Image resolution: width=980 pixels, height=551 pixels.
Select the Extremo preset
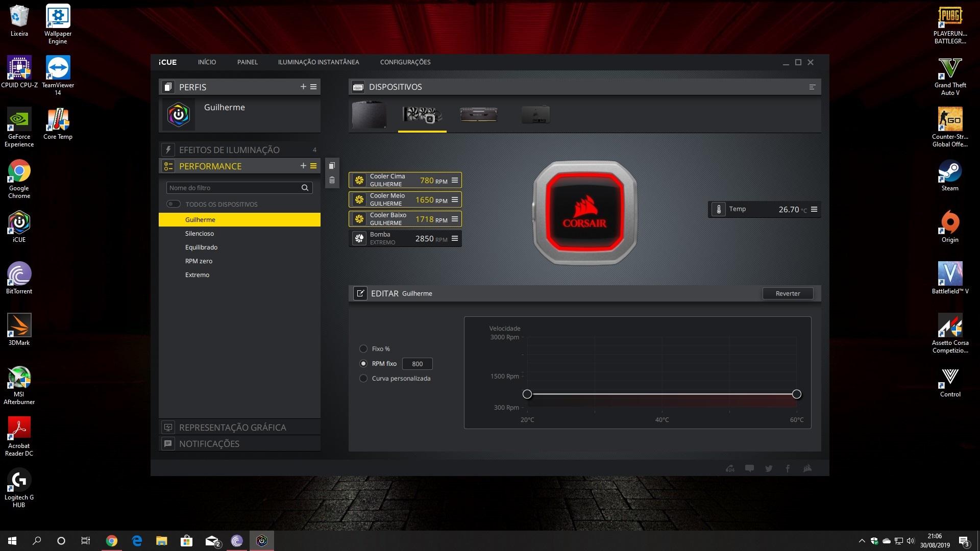[x=239, y=274]
